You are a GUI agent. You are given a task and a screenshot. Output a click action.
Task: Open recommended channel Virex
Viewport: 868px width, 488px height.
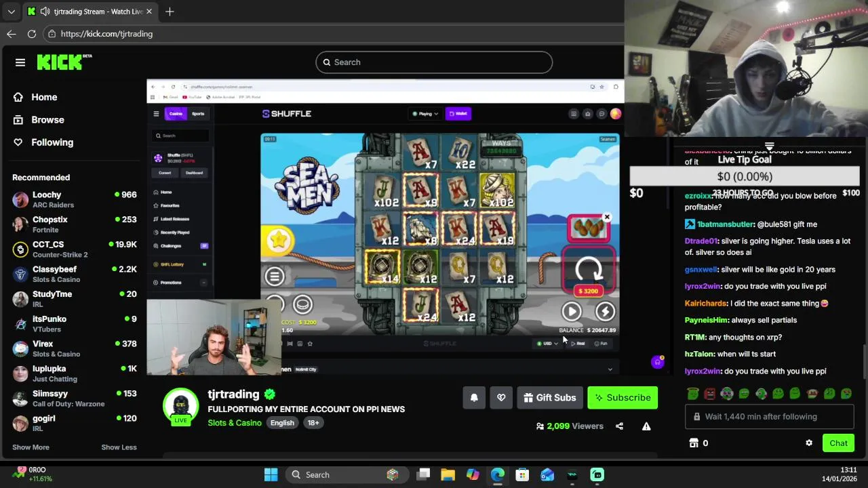tap(75, 348)
